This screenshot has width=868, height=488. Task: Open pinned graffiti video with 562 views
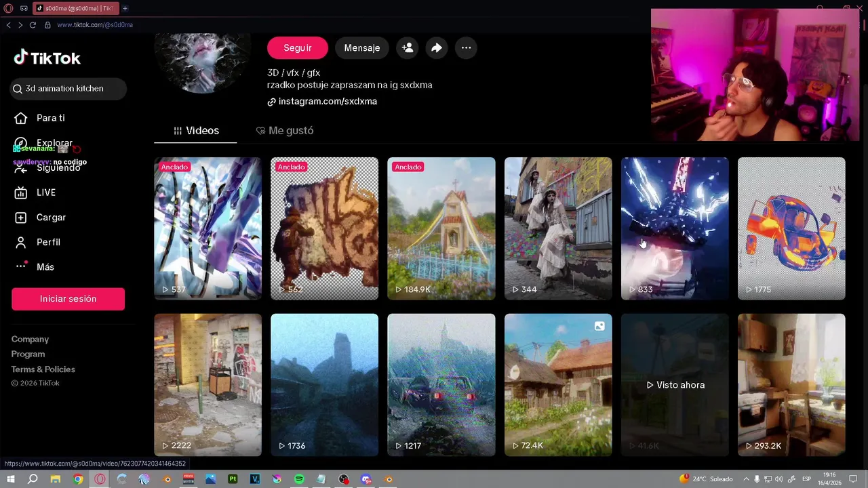pyautogui.click(x=324, y=228)
